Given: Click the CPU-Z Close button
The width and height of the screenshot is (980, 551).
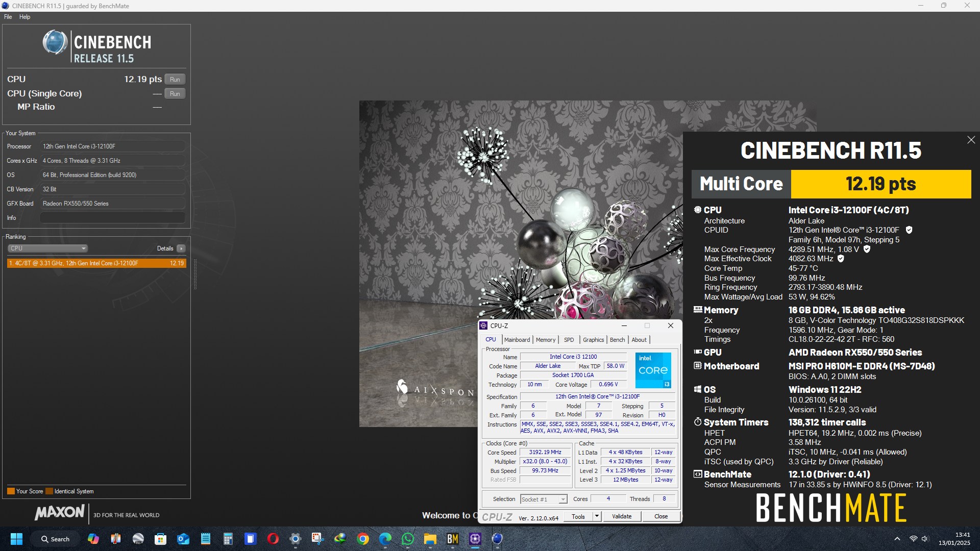Looking at the screenshot, I should tap(661, 517).
